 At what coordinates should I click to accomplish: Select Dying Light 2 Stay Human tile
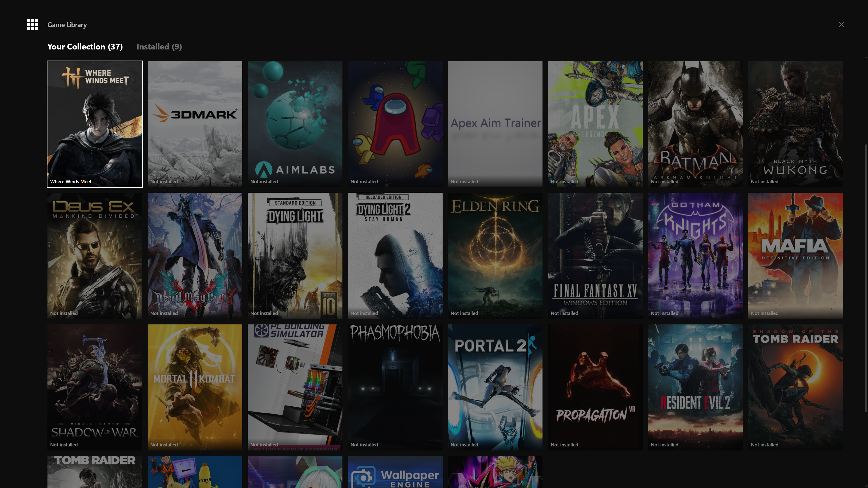click(x=395, y=256)
